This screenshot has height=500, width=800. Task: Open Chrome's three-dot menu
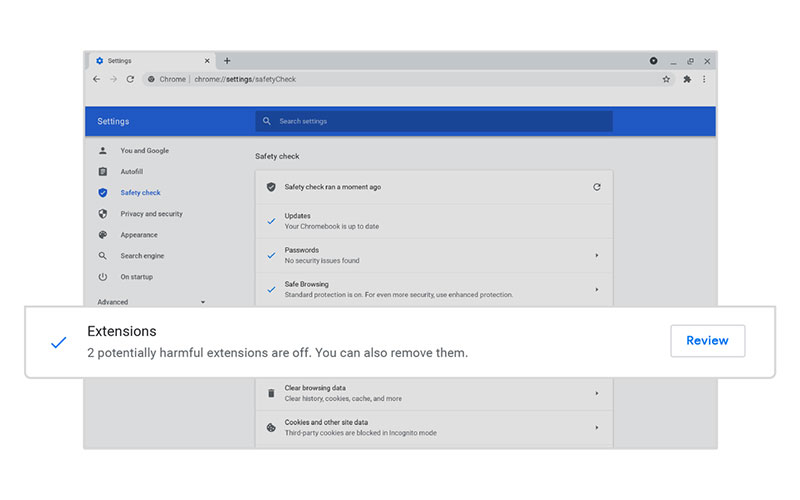tap(704, 79)
